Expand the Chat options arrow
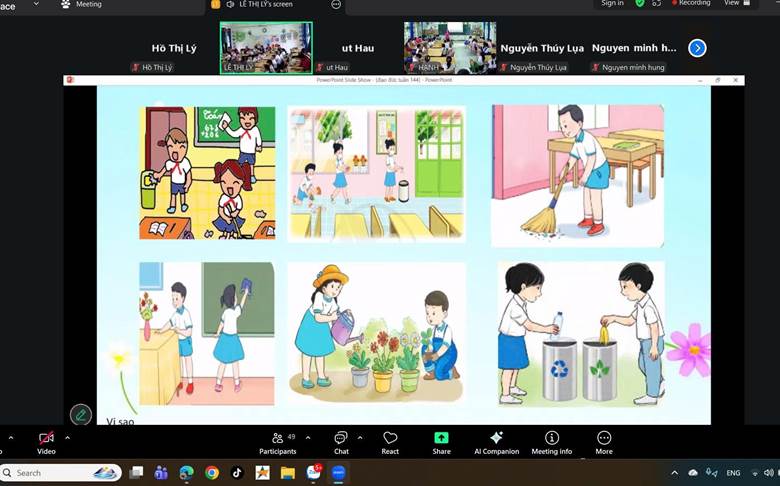This screenshot has height=486, width=780. point(360,437)
